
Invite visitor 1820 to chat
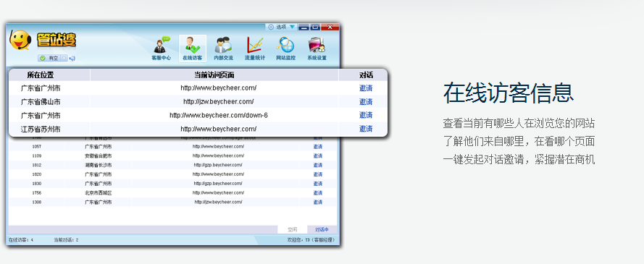[318, 174]
